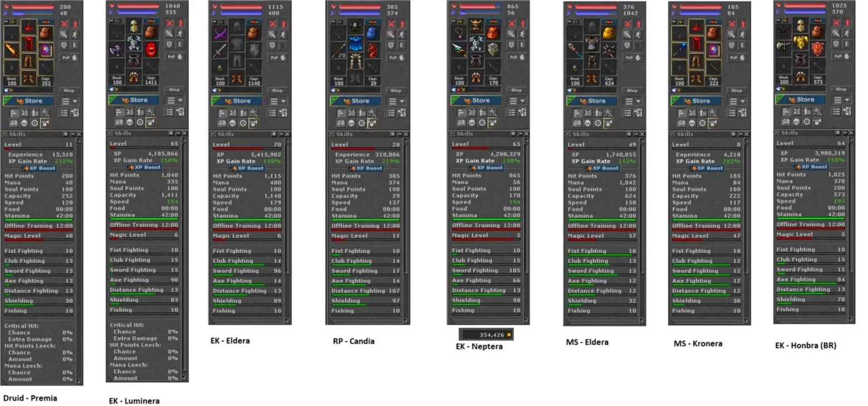Click the red shield in EK - Honbra panel
This screenshot has width=868, height=406.
click(817, 49)
